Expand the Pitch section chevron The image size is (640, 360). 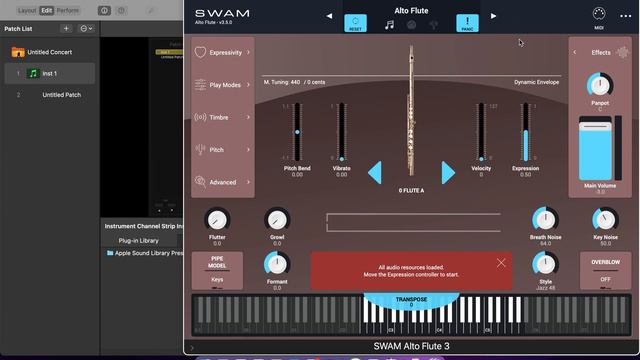tap(248, 149)
